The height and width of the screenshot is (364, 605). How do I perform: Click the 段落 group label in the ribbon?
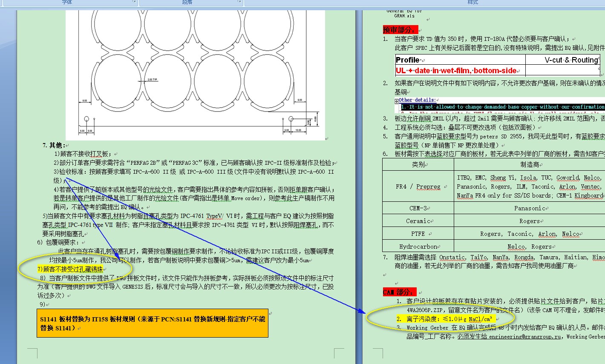point(187,2)
